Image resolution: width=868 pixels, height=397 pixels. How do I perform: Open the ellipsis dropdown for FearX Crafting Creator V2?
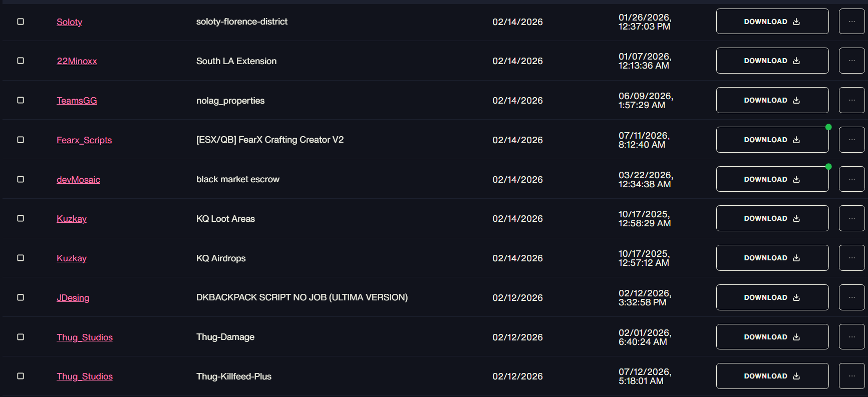(851, 140)
